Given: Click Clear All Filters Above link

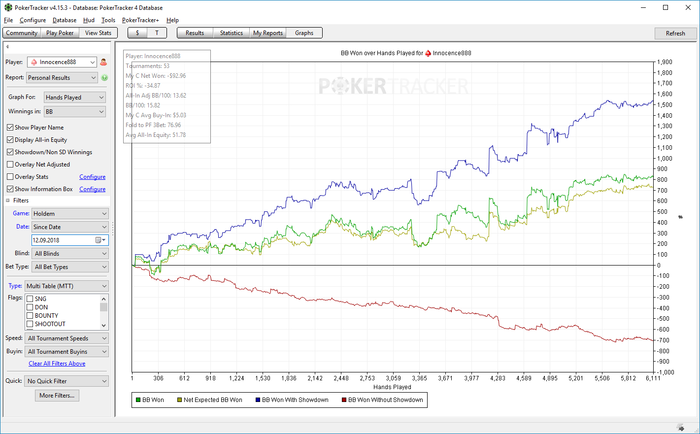Looking at the screenshot, I should (57, 364).
